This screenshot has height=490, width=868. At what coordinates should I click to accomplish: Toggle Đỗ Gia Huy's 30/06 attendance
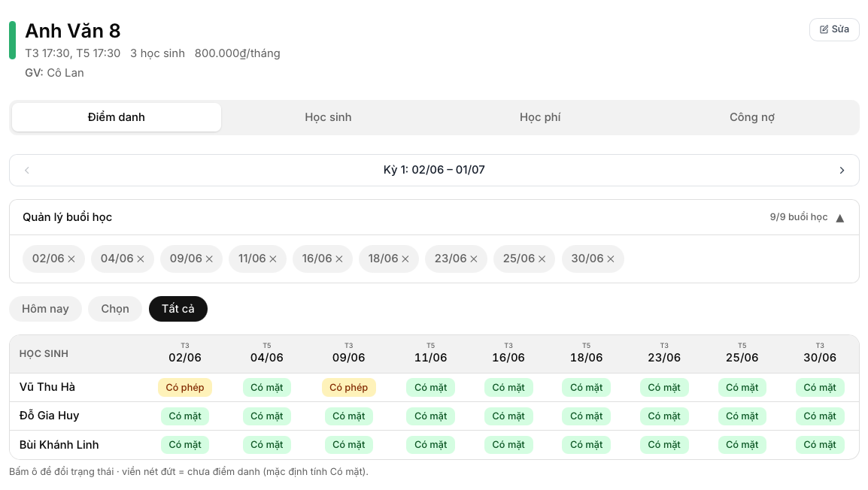[x=820, y=416]
